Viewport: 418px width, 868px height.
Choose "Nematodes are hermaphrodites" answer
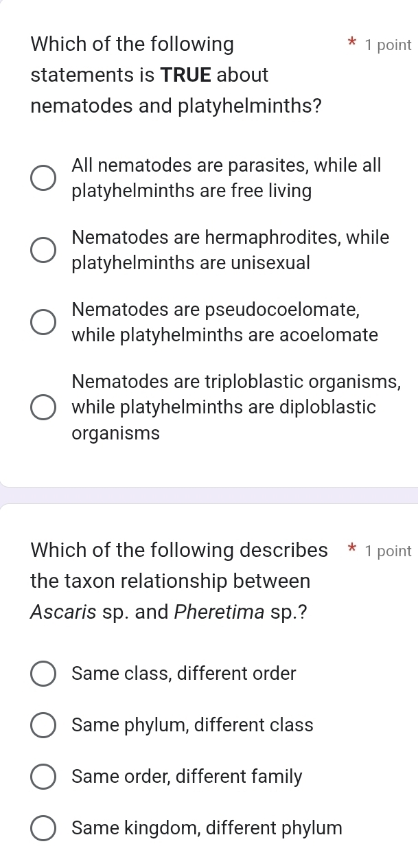(x=43, y=249)
